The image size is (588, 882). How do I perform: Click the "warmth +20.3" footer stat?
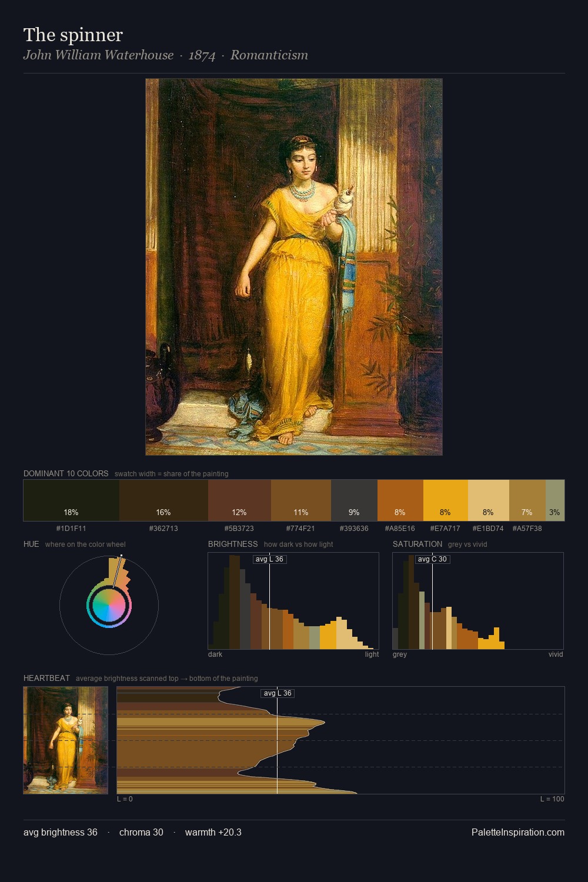(x=213, y=833)
